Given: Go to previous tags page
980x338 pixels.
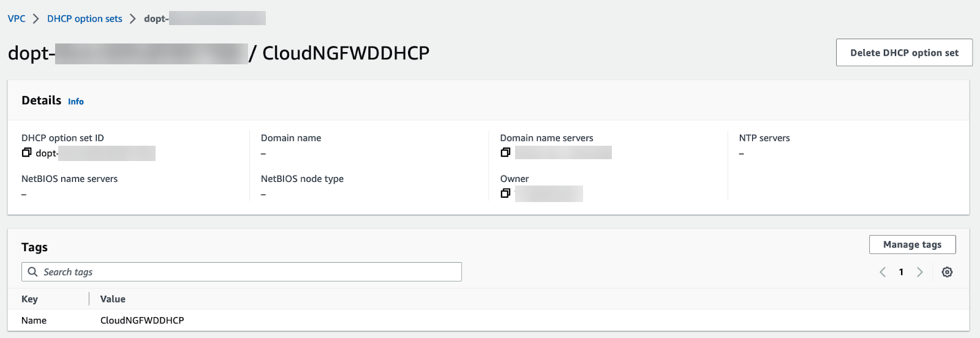Looking at the screenshot, I should tap(883, 272).
